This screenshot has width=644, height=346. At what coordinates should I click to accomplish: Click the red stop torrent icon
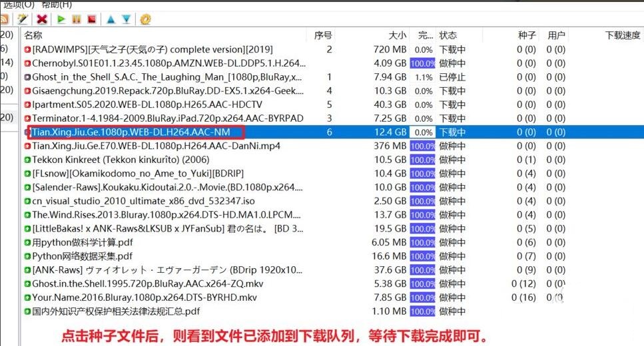[x=92, y=19]
